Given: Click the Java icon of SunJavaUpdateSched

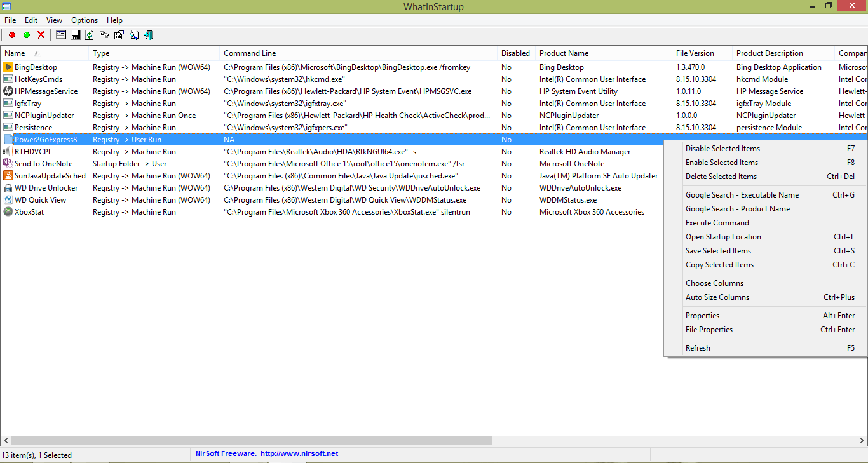Looking at the screenshot, I should [x=8, y=176].
